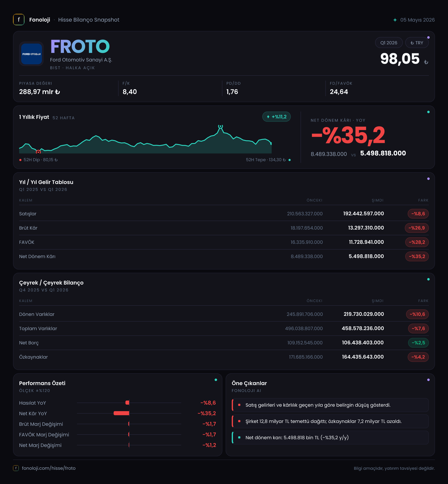Viewport: 448px width, 484px height.
Task: Select the red 52-week low marker on the chart
Action: pos(38,152)
